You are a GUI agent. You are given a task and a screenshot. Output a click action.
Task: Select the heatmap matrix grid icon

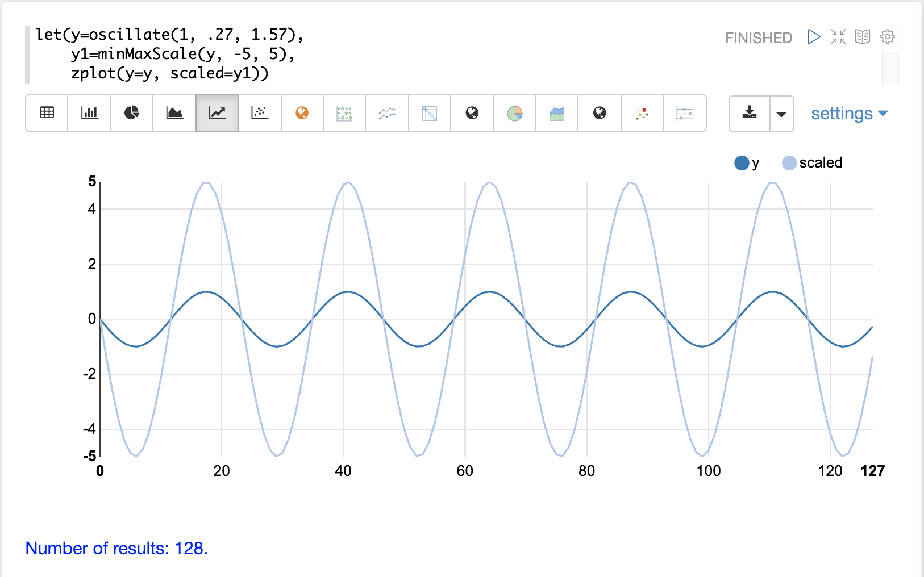coord(430,113)
